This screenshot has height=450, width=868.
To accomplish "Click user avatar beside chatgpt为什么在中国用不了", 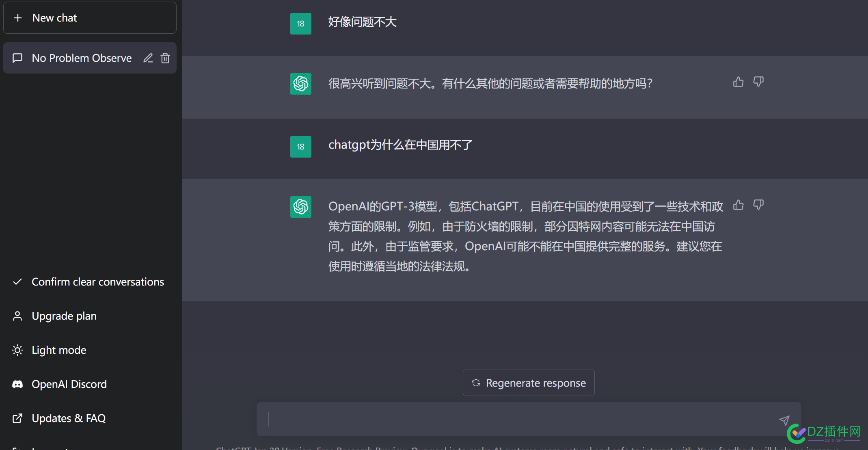I will (x=301, y=147).
